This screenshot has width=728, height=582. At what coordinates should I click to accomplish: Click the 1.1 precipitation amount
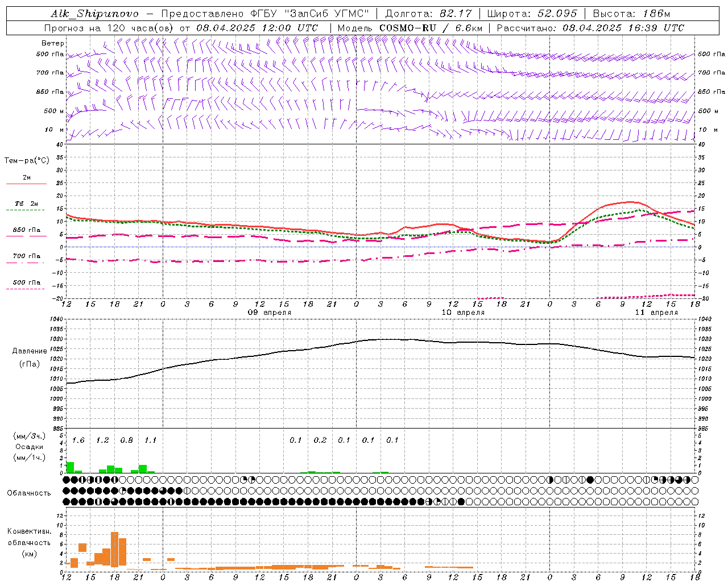click(x=150, y=440)
